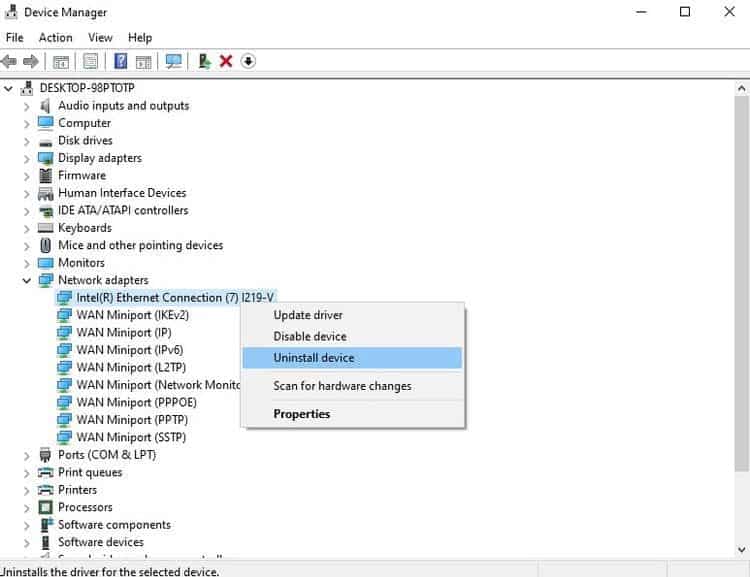Click the Back arrow toolbar icon
The height and width of the screenshot is (577, 750).
click(9, 61)
